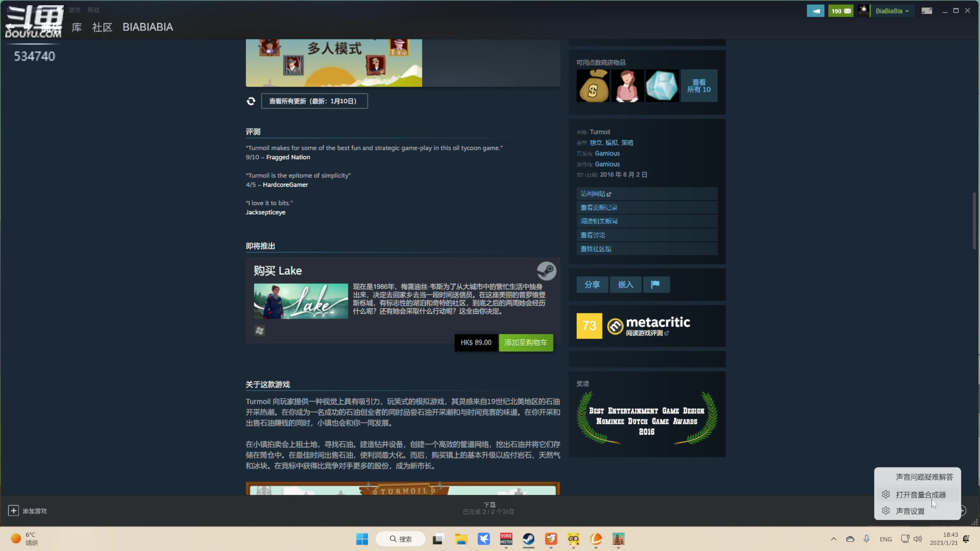Image resolution: width=980 pixels, height=551 pixels.
Task: Click 查看更新记录 link
Action: coord(647,208)
